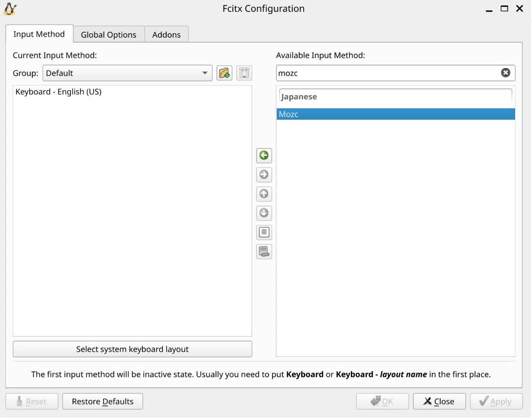The image size is (532, 420).
Task: Click the Close button
Action: [x=439, y=401]
